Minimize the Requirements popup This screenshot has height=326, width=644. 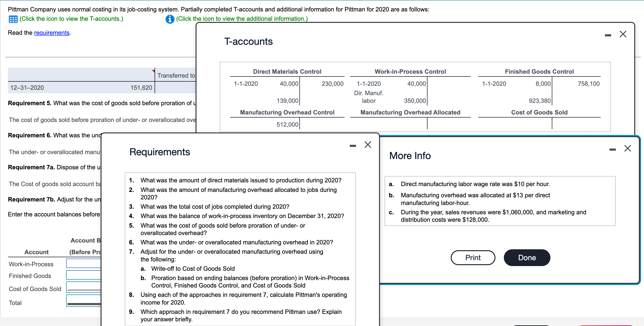[353, 146]
